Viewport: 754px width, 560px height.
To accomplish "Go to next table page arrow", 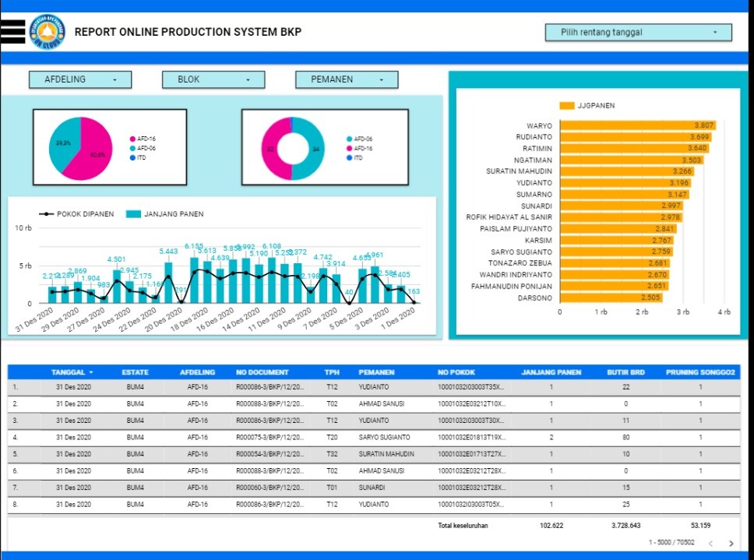I will click(x=731, y=543).
